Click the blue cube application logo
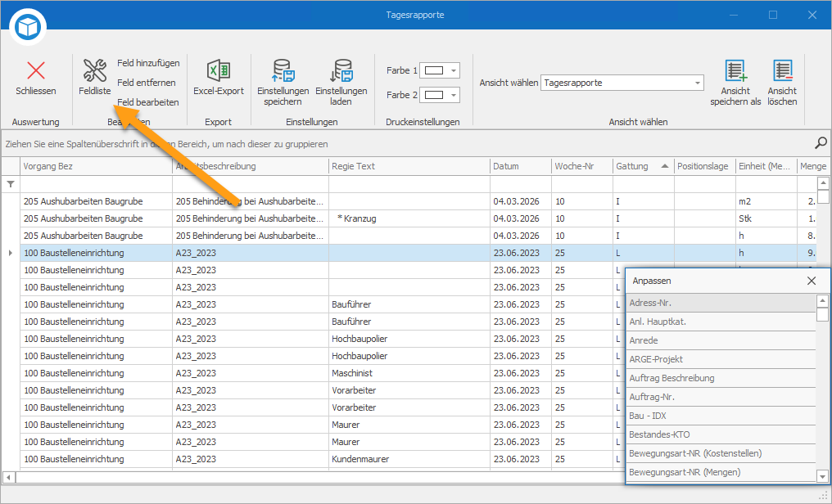 (x=28, y=26)
